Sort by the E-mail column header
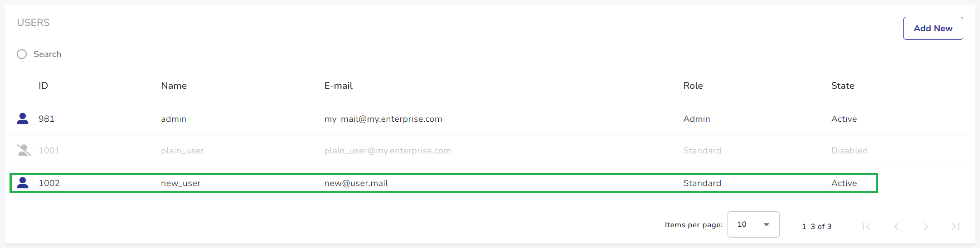980x248 pixels. tap(338, 86)
